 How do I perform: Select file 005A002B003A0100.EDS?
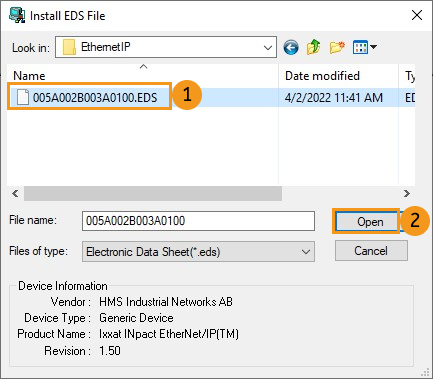[95, 97]
